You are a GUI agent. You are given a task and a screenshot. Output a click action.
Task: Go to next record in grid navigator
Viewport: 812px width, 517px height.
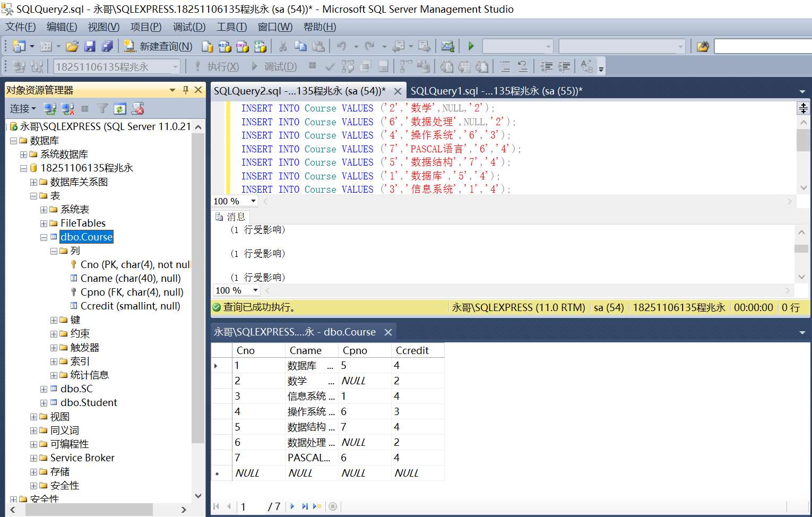coord(292,506)
